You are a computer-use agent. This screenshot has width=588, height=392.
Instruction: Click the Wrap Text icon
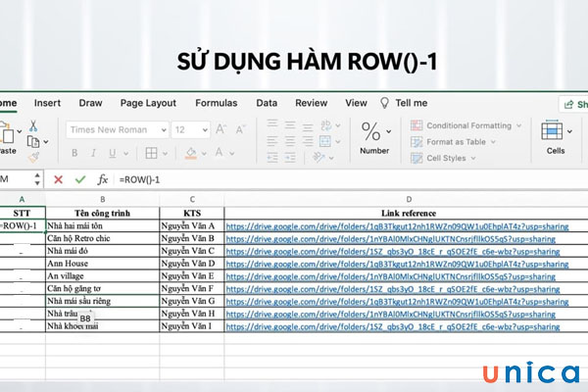pos(326,124)
